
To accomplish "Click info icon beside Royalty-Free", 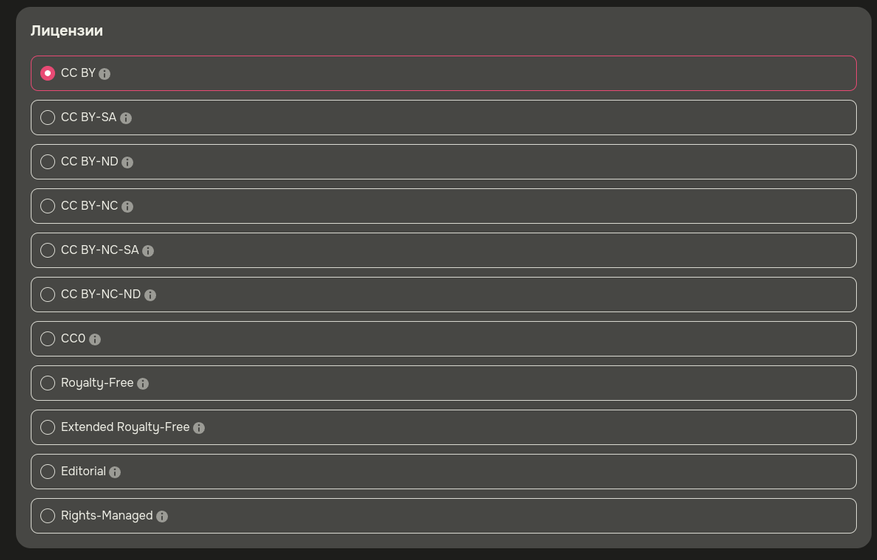I will click(x=143, y=384).
